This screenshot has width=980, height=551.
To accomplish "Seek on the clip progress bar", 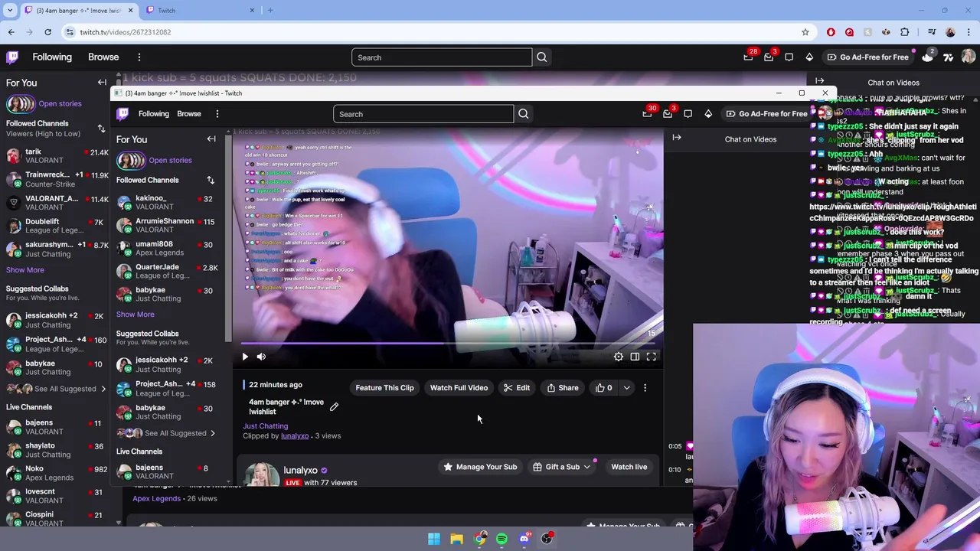I will point(448,343).
